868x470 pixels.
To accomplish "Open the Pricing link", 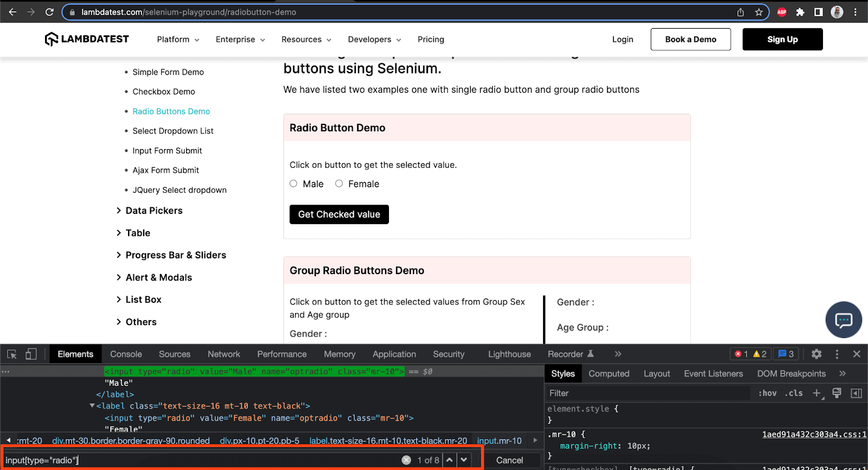I will (x=431, y=39).
